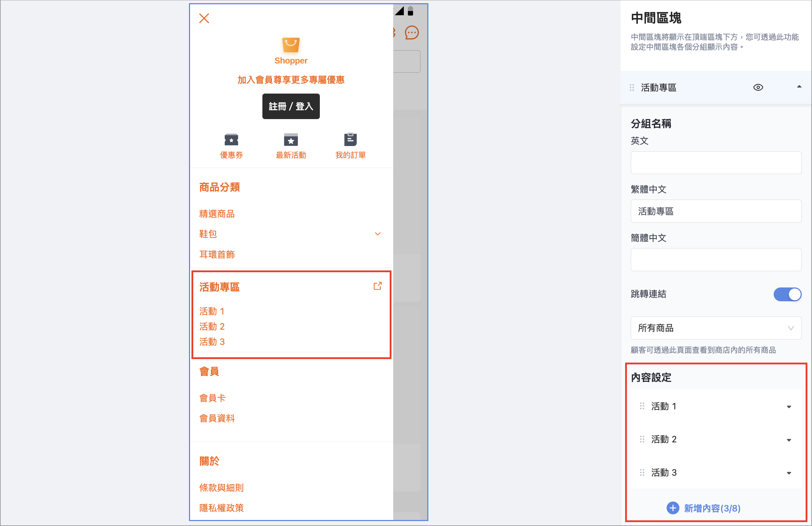Click drag handle for 活動 2 content
Viewport: 812px width, 526px height.
642,439
